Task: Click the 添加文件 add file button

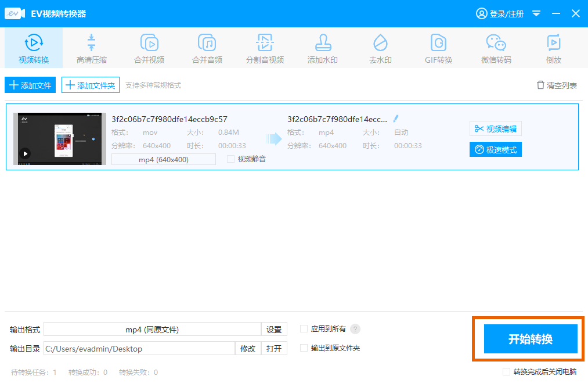Action: [x=30, y=85]
